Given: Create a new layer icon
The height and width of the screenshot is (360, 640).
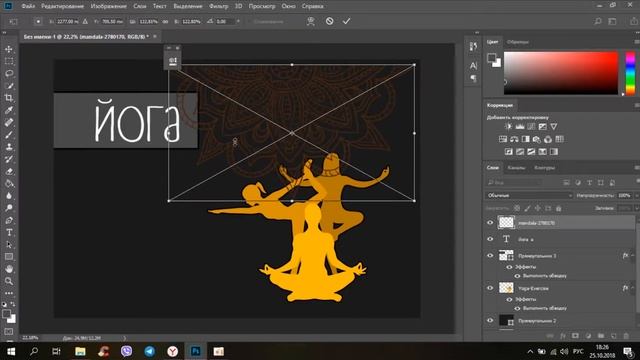Looking at the screenshot, I should click(x=613, y=336).
